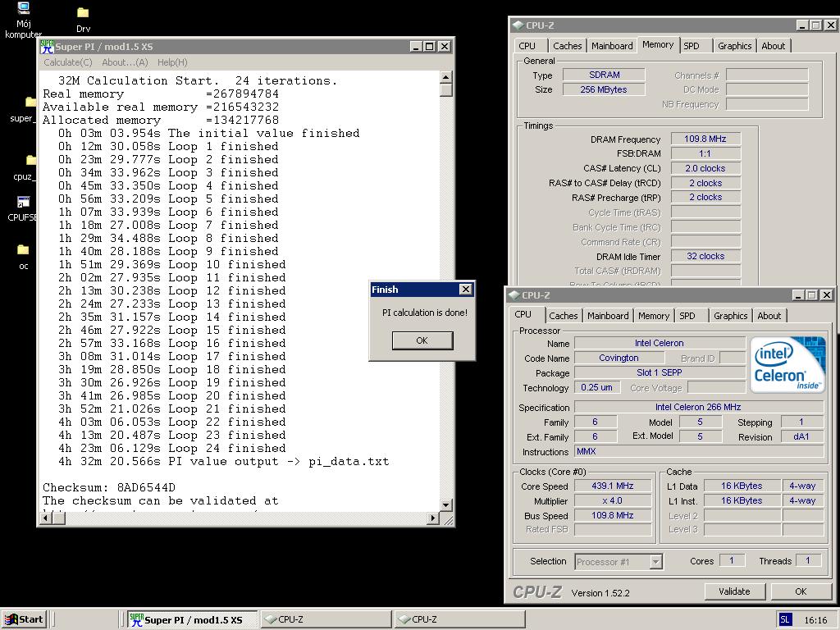
Task: Click the Package Slot 1 SEPP field
Action: 660,372
